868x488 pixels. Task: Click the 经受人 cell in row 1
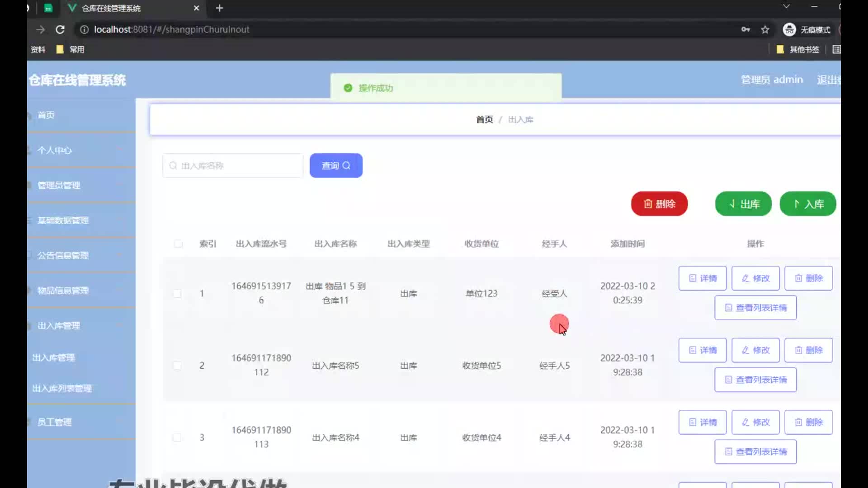coord(554,294)
